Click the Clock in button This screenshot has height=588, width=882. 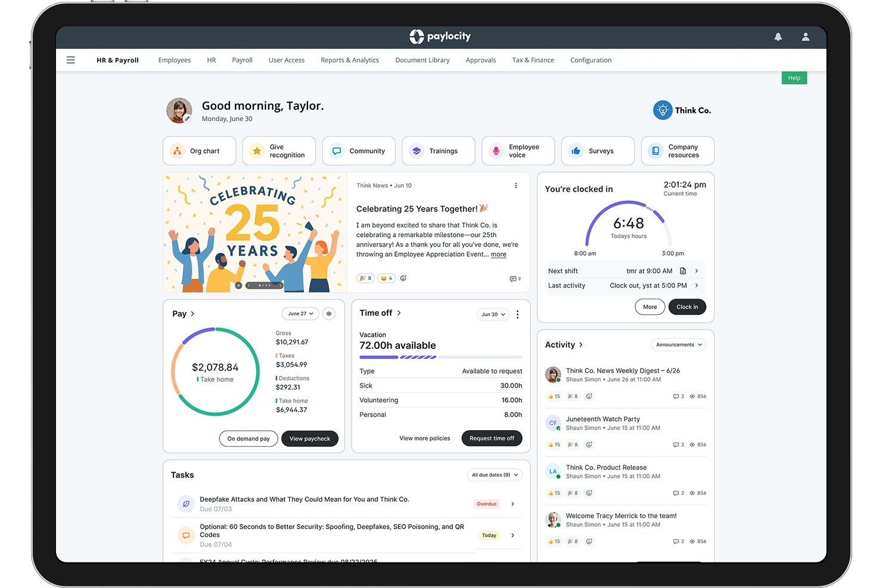[687, 307]
